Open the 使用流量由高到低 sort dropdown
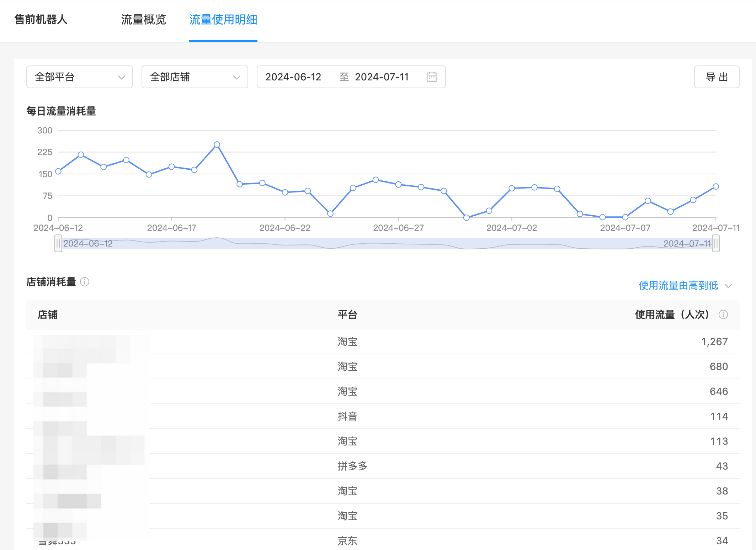The width and height of the screenshot is (756, 550). click(685, 285)
